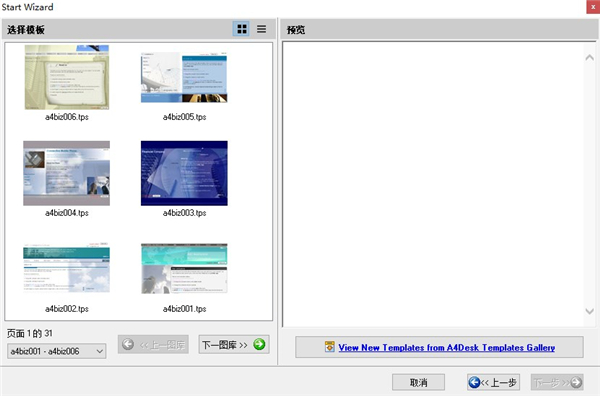This screenshot has height=396, width=600.
Task: Click the A4Desk gallery link icon
Action: [x=329, y=347]
